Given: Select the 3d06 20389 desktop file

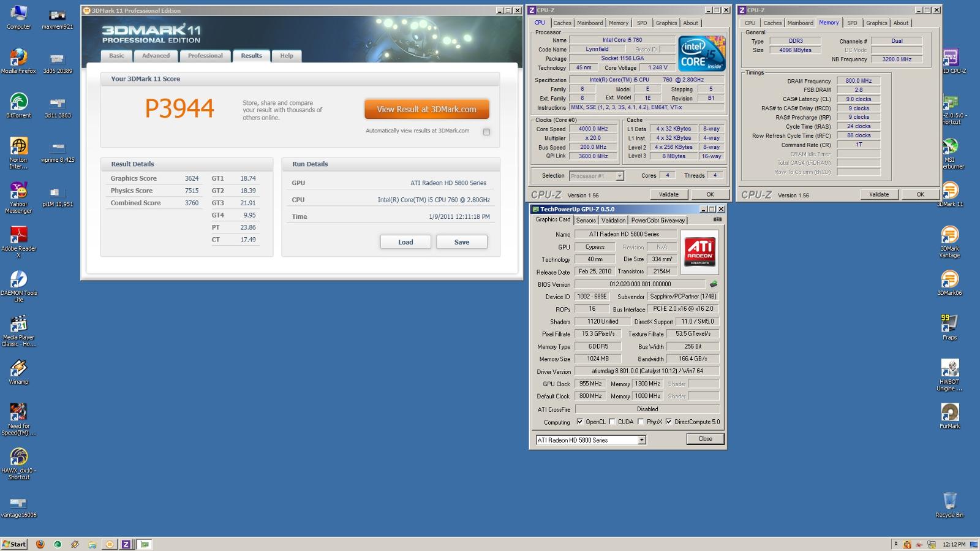Looking at the screenshot, I should [x=58, y=62].
